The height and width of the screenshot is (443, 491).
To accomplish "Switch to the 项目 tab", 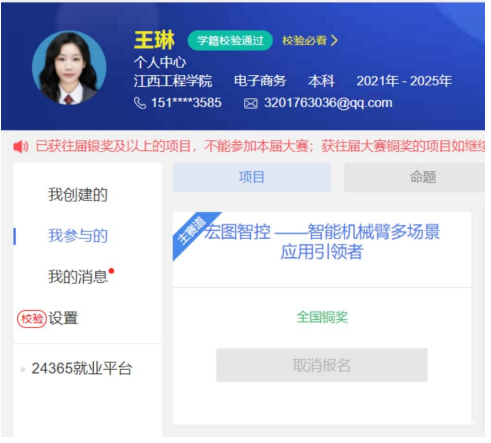I will [x=252, y=178].
